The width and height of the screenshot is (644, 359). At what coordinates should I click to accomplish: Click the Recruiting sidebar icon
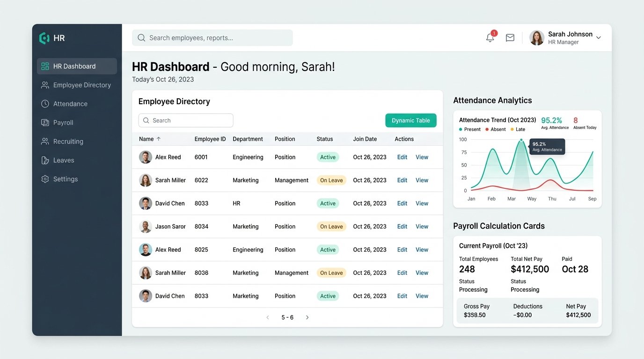[45, 141]
